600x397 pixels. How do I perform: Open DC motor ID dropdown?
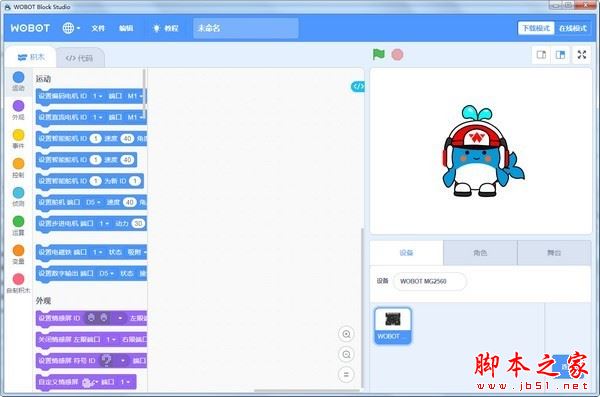[97, 117]
